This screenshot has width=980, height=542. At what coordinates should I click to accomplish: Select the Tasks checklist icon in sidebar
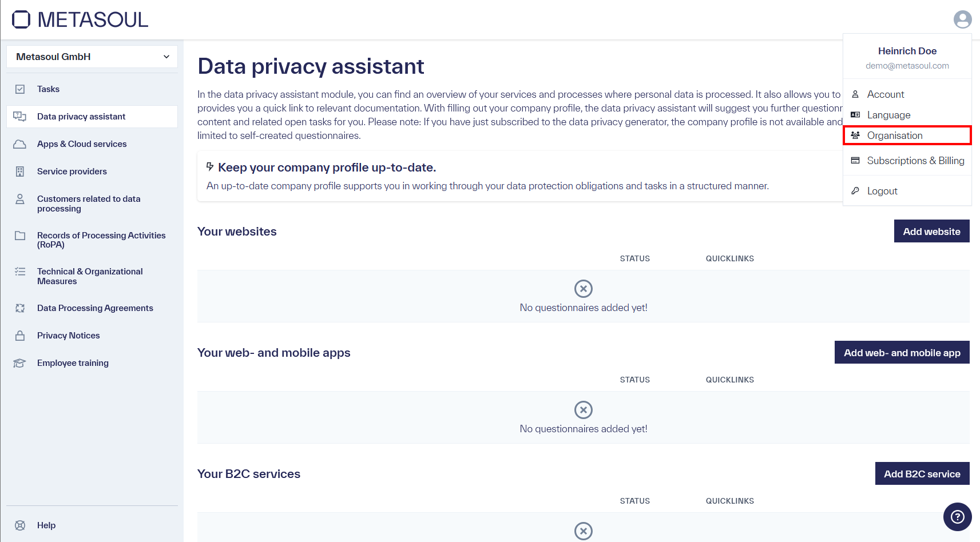coord(21,89)
